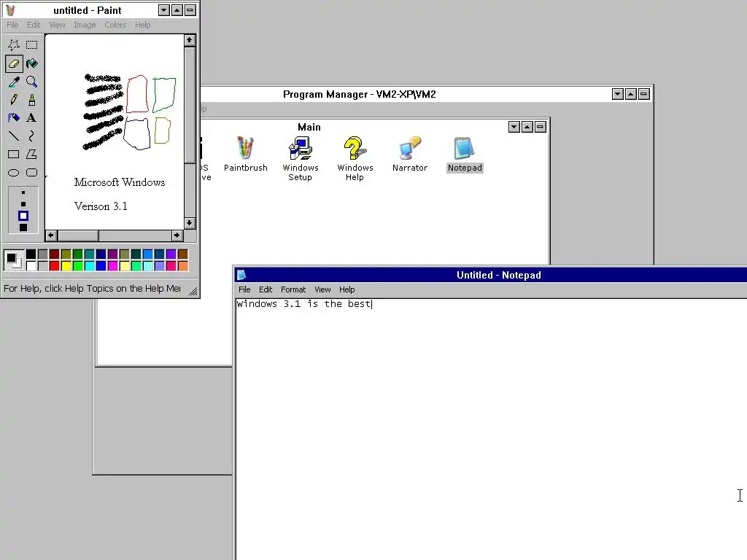
Task: Select the Ellipse shape tool
Action: (14, 172)
